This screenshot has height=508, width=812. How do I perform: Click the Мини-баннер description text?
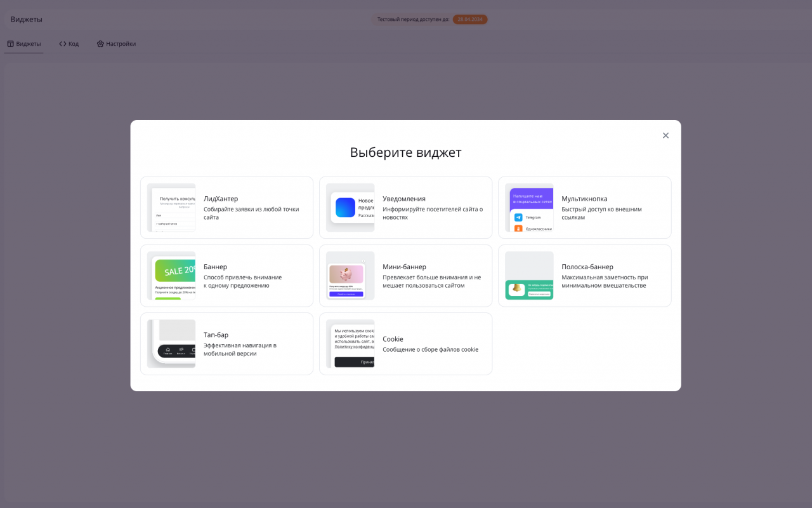pyautogui.click(x=432, y=281)
